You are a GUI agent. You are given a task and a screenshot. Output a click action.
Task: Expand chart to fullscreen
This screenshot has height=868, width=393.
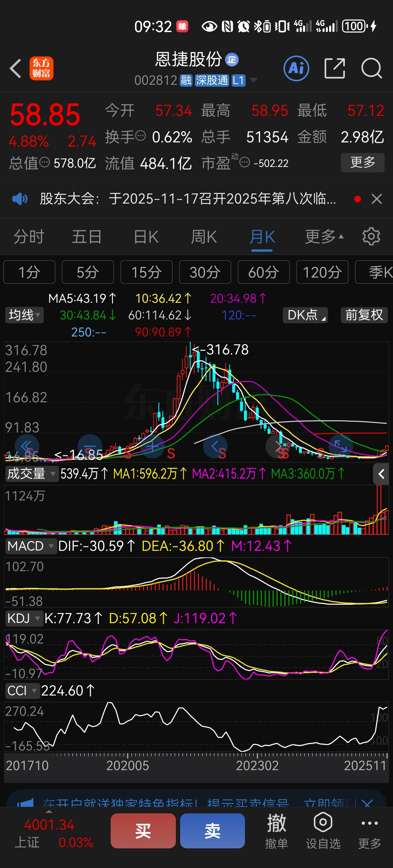pos(340,446)
